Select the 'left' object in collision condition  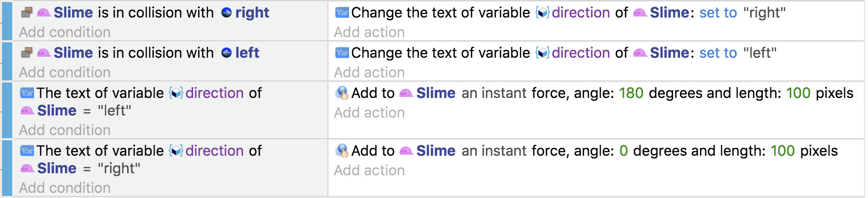247,53
